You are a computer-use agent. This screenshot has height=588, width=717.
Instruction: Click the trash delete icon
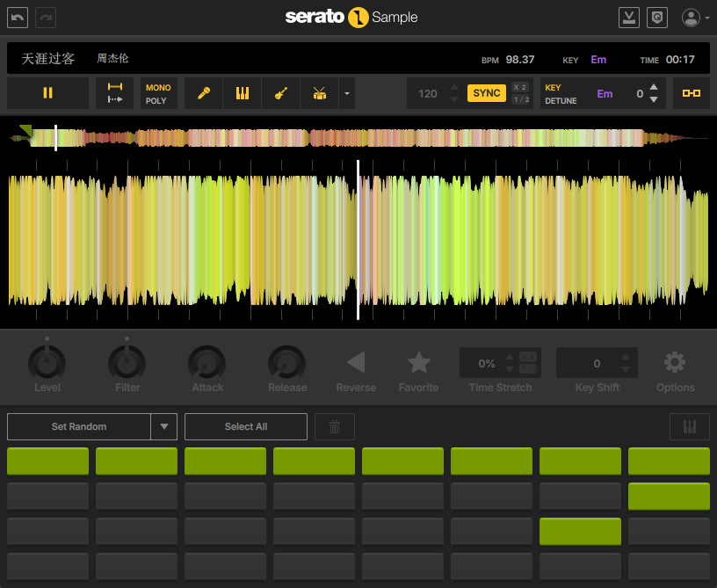[335, 426]
